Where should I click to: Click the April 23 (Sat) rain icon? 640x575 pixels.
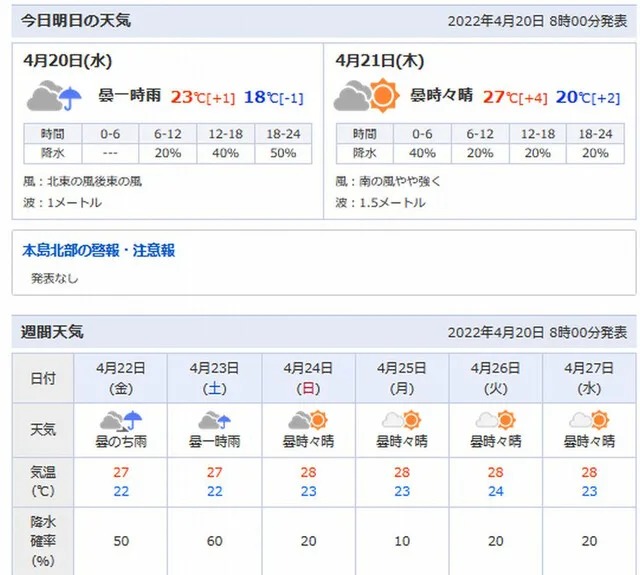214,420
